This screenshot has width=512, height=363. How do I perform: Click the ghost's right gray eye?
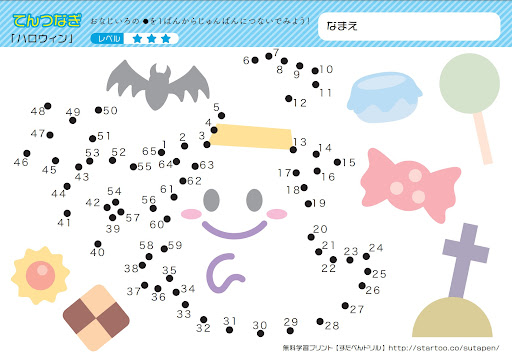[x=254, y=200]
